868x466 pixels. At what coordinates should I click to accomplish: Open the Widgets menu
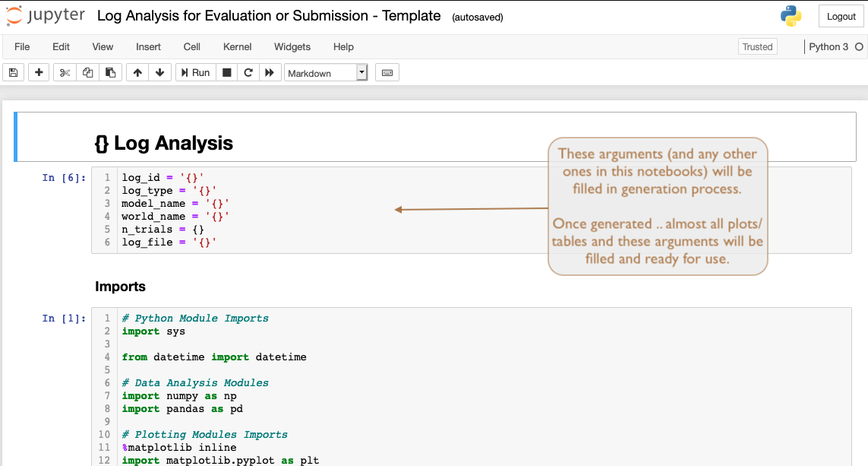point(292,46)
